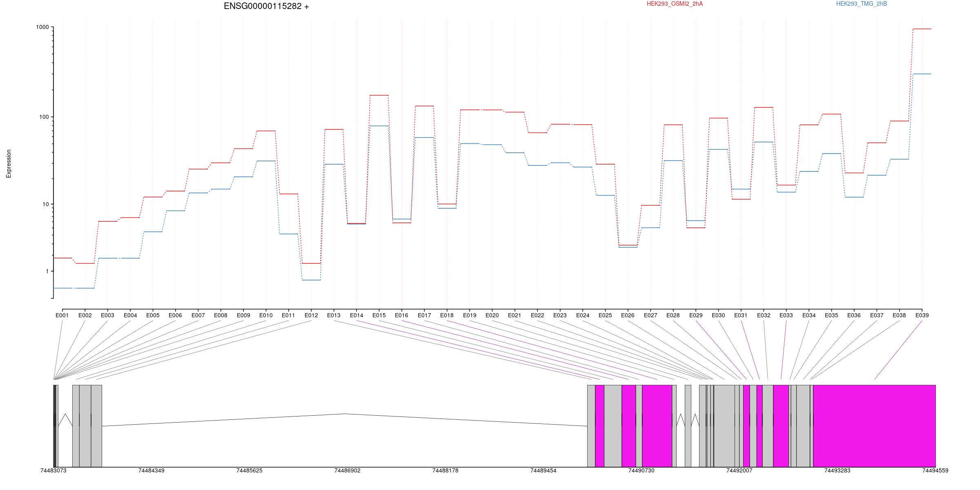980x490 pixels.
Task: Click exon label E031
Action: click(741, 315)
